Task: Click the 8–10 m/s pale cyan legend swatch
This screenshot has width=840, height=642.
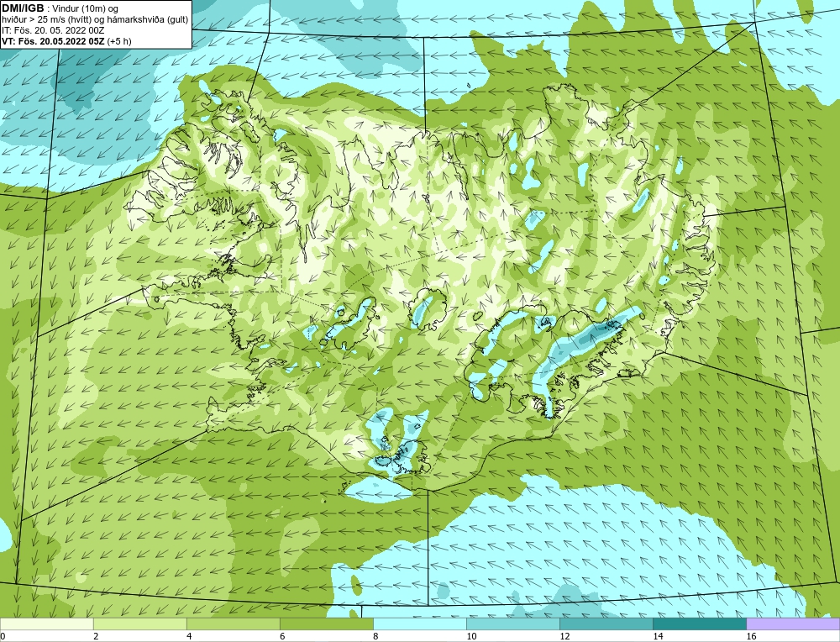Action: point(419,624)
